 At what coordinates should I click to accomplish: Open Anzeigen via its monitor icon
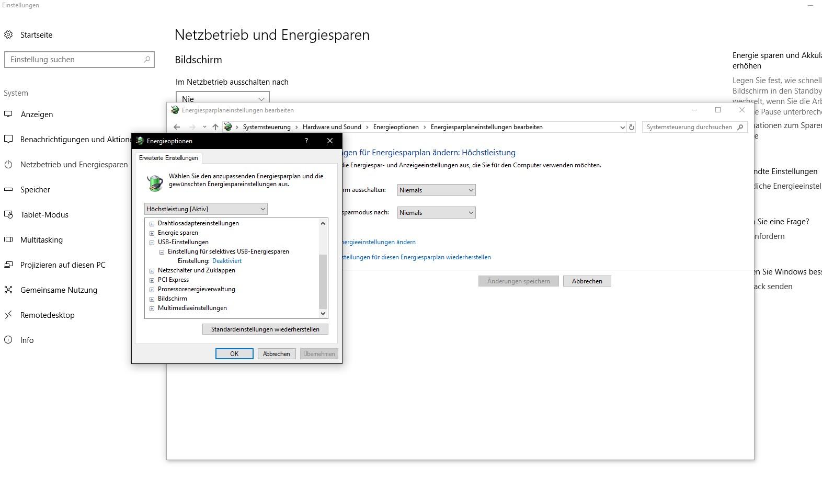click(x=8, y=114)
